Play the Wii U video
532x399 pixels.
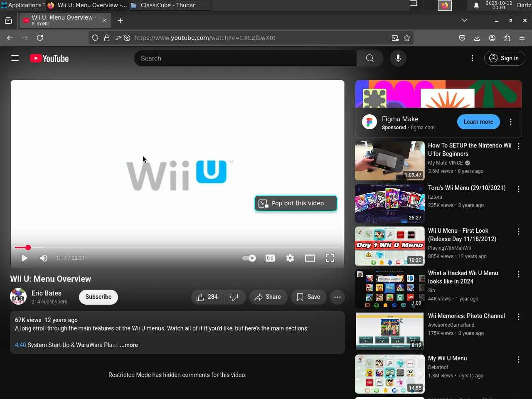point(24,258)
